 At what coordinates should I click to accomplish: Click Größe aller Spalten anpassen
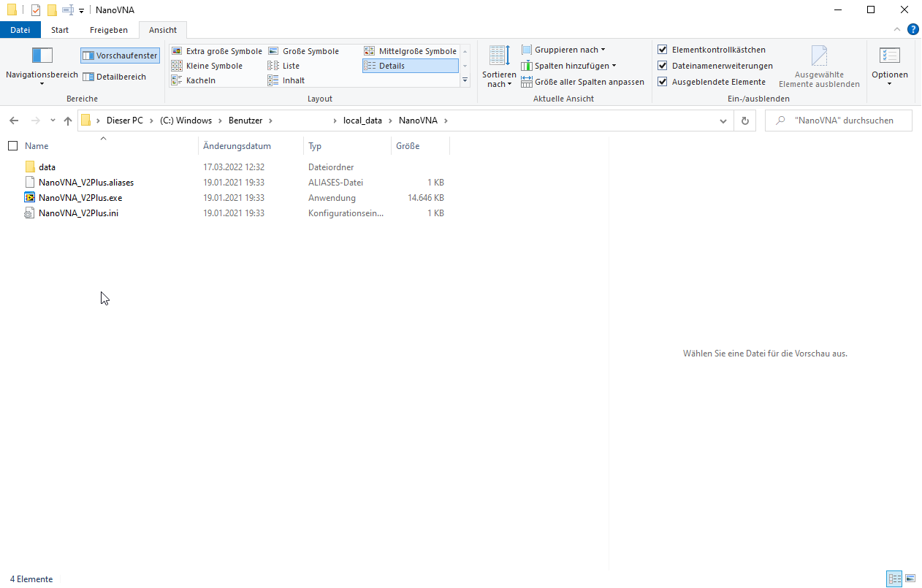coord(583,82)
